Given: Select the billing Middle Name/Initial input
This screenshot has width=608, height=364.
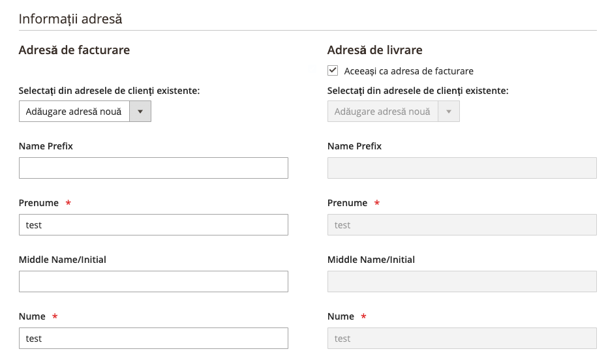Looking at the screenshot, I should coord(153,281).
